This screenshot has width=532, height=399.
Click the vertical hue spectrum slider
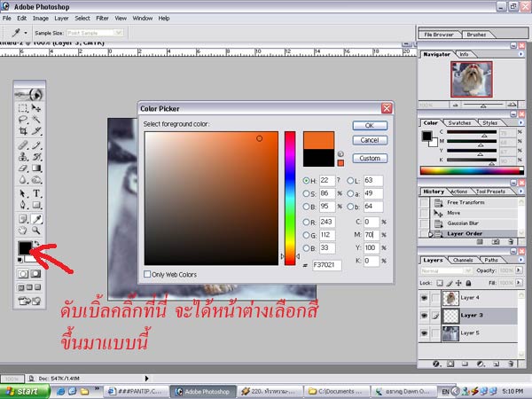point(290,198)
